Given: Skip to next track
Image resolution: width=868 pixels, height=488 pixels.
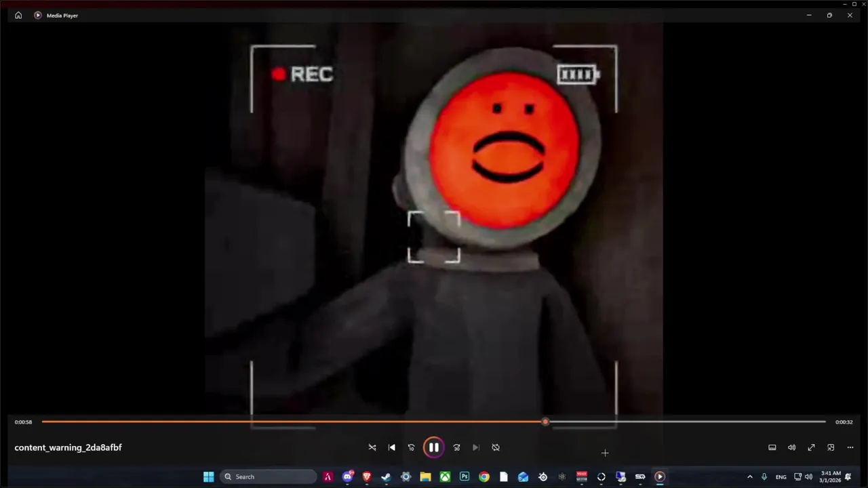Looking at the screenshot, I should point(476,447).
